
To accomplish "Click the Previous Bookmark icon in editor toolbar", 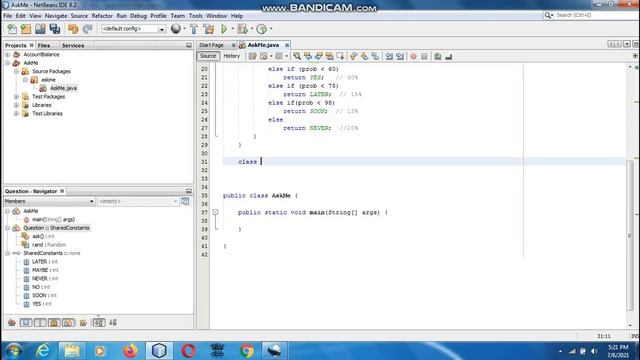I will 353,56.
